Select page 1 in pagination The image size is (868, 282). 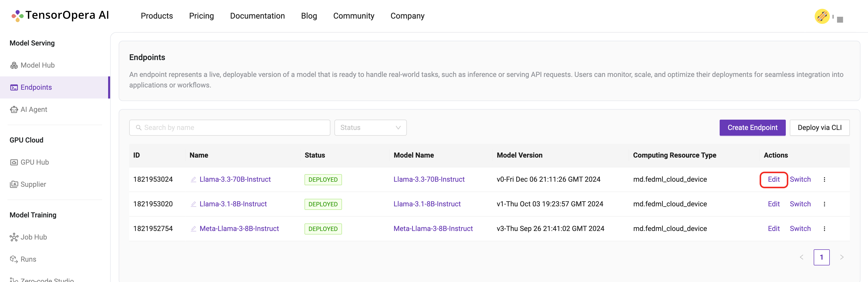pyautogui.click(x=821, y=257)
